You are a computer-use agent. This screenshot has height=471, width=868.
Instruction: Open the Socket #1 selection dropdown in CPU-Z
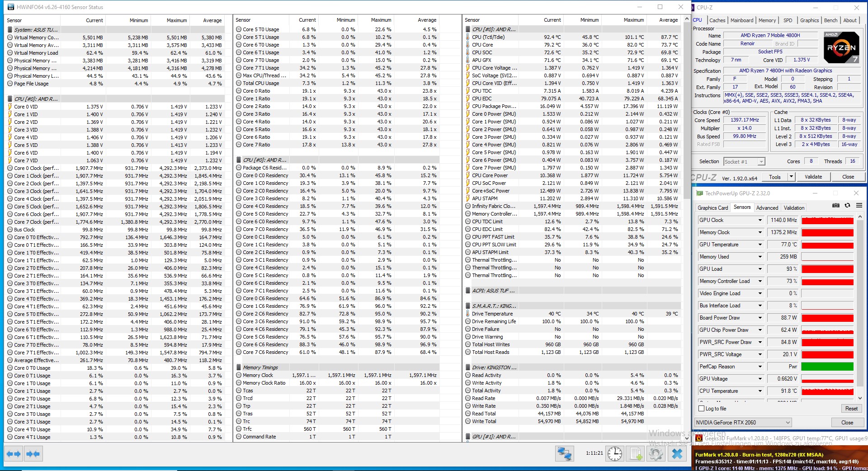click(x=744, y=162)
